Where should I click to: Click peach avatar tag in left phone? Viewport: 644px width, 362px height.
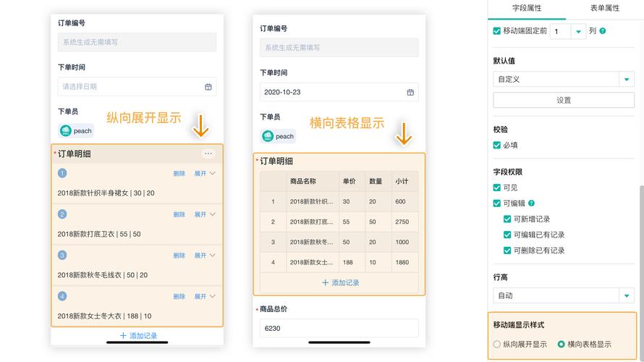(76, 130)
